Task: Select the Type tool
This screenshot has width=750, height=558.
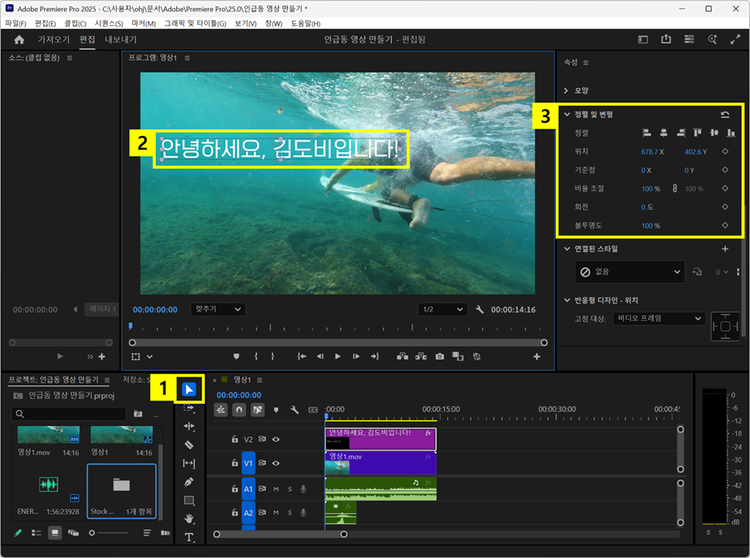Action: [x=189, y=537]
